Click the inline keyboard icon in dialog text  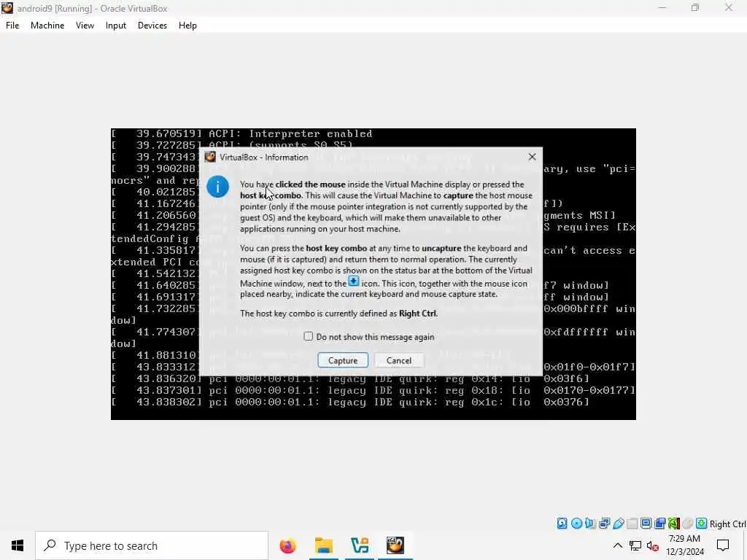pyautogui.click(x=354, y=281)
